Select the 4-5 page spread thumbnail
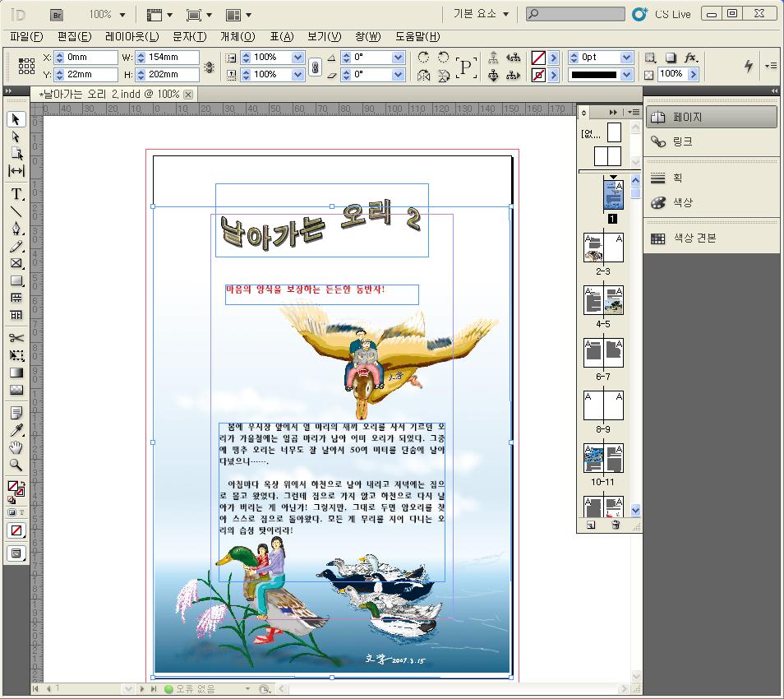784x699 pixels. (603, 300)
